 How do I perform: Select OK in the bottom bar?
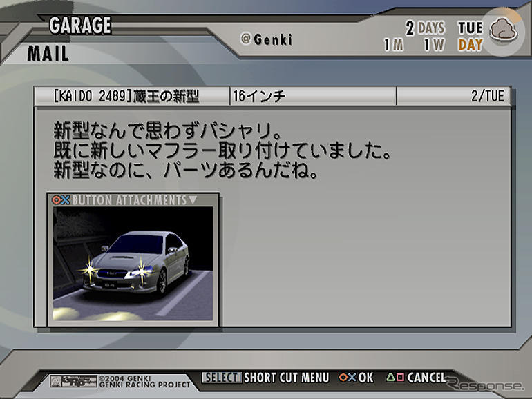[x=365, y=378]
